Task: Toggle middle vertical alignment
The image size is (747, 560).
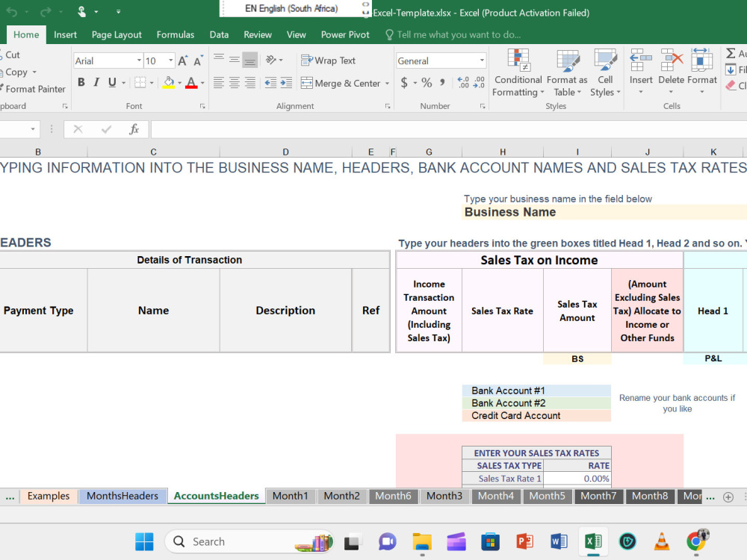Action: pos(234,60)
